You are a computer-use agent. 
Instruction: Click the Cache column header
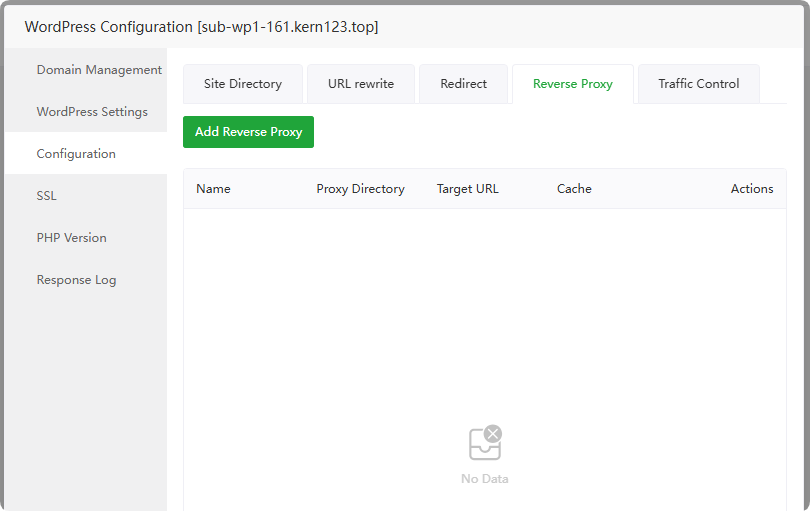tap(574, 189)
